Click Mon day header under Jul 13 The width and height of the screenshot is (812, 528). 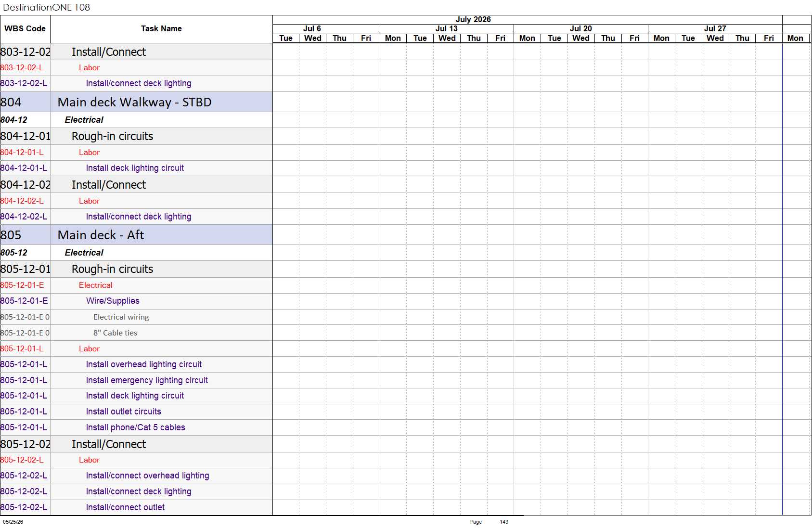pyautogui.click(x=393, y=39)
